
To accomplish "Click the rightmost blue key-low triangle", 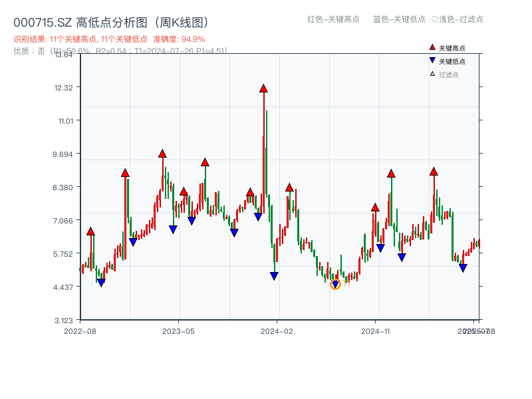I will click(464, 268).
